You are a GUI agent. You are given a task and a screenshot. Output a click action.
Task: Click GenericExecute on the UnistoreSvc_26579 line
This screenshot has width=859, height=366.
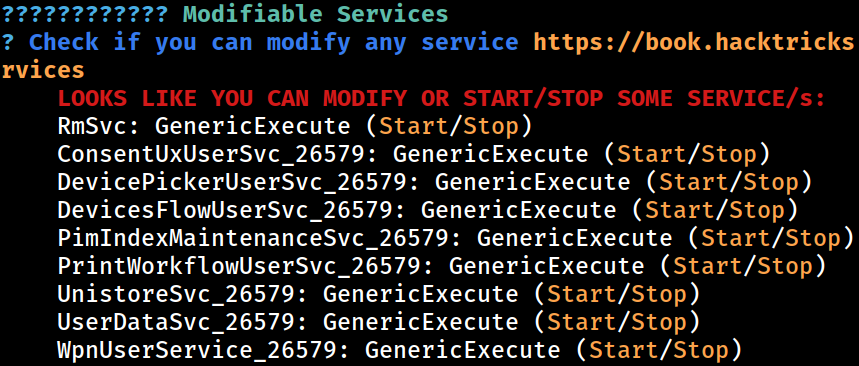click(420, 294)
